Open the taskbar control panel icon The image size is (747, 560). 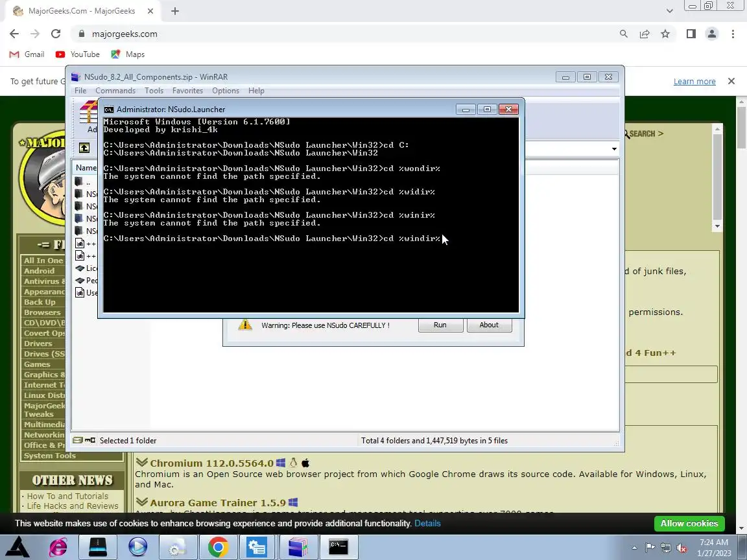257,547
